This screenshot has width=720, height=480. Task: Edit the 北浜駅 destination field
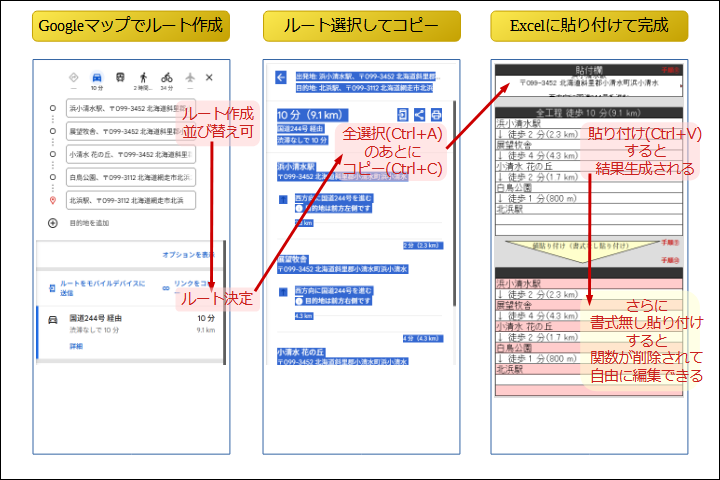tap(131, 200)
